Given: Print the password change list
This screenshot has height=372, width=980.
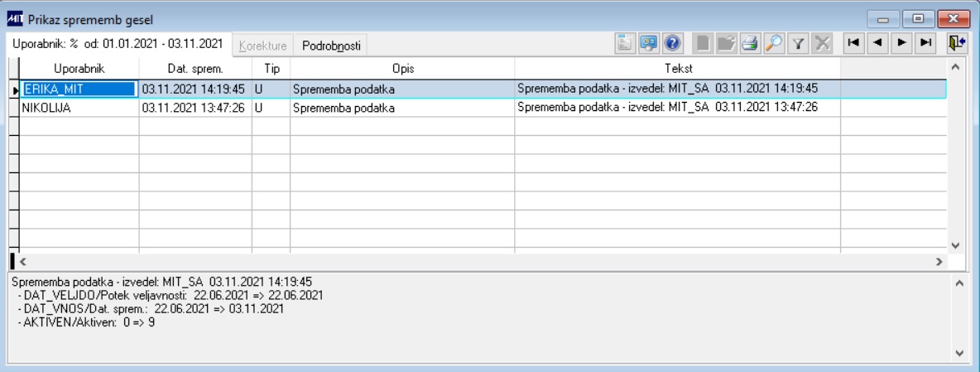Looking at the screenshot, I should click(750, 43).
